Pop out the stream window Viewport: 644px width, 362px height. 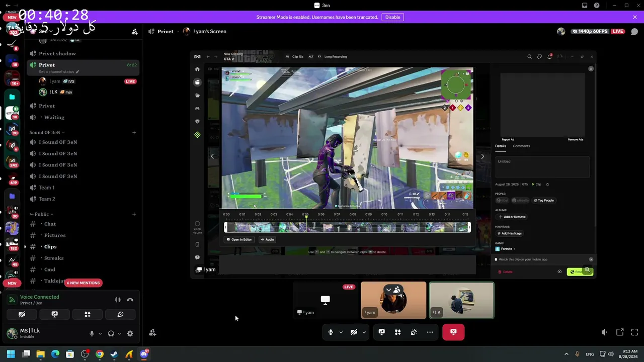(620, 332)
